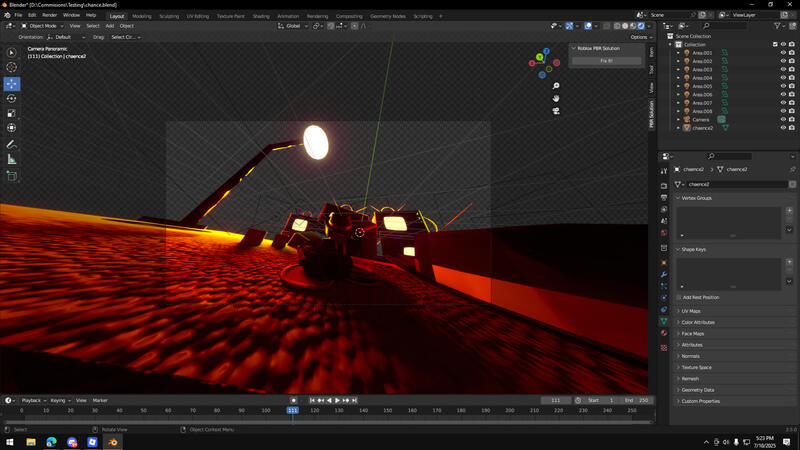Hide Area.001 in viewport with eye

[x=783, y=53]
